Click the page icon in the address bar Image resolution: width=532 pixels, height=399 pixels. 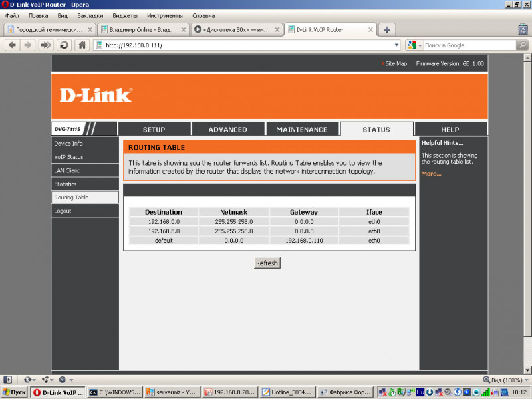click(99, 45)
